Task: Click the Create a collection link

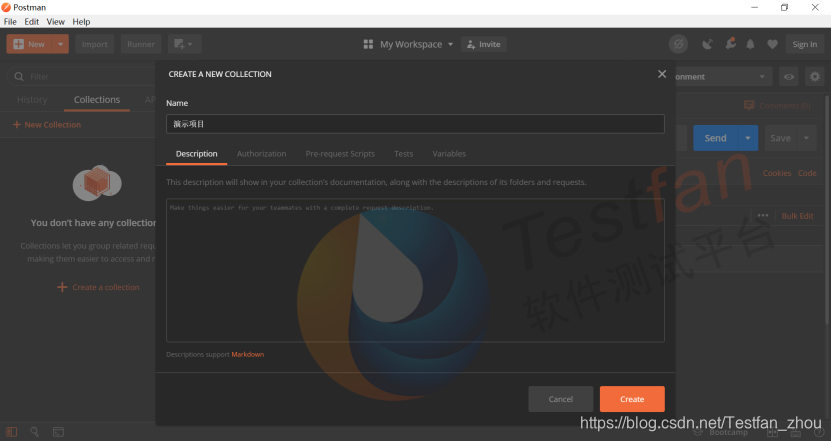Action: tap(98, 287)
